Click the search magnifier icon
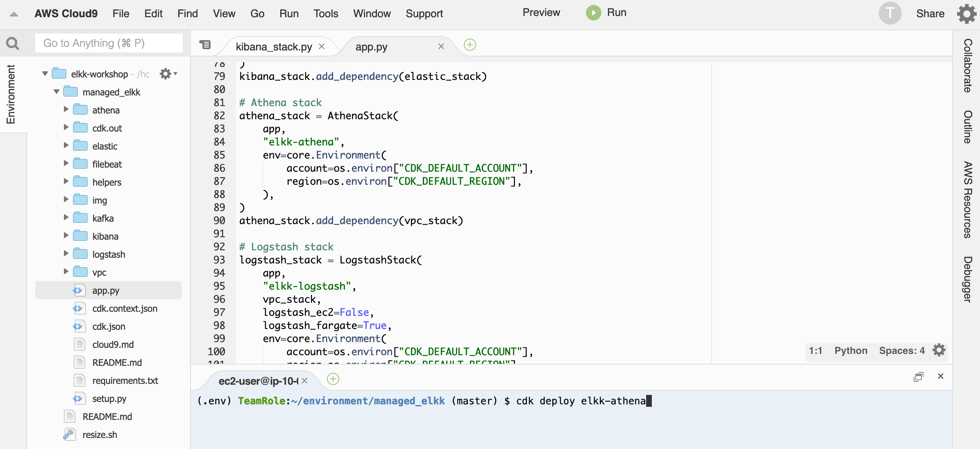 click(x=13, y=43)
